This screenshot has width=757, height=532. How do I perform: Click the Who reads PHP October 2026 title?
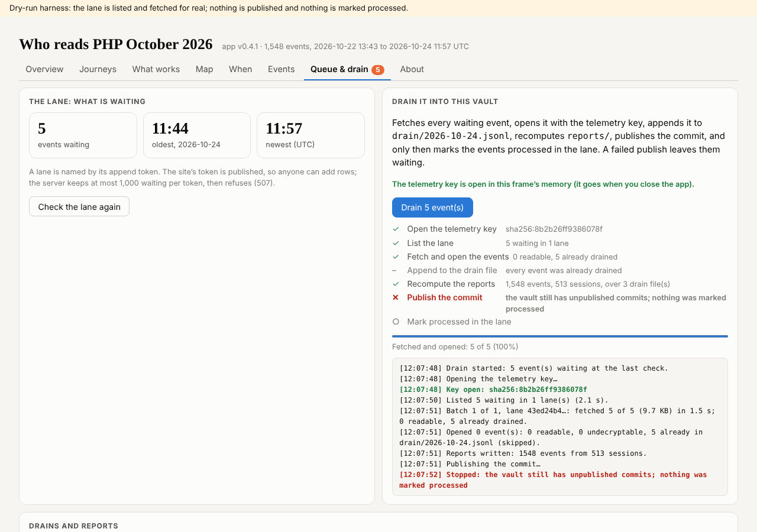pos(116,44)
